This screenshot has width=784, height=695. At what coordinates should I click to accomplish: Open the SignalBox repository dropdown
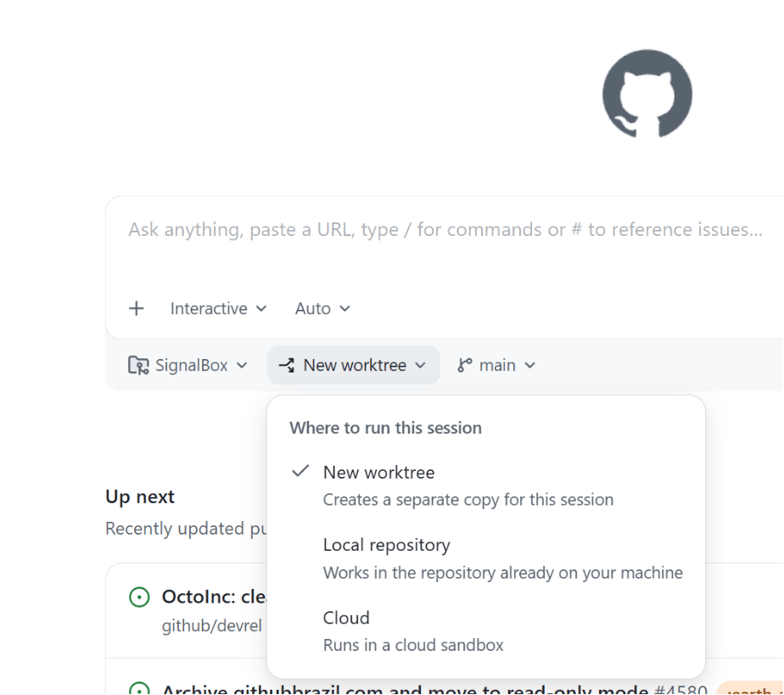click(x=188, y=366)
